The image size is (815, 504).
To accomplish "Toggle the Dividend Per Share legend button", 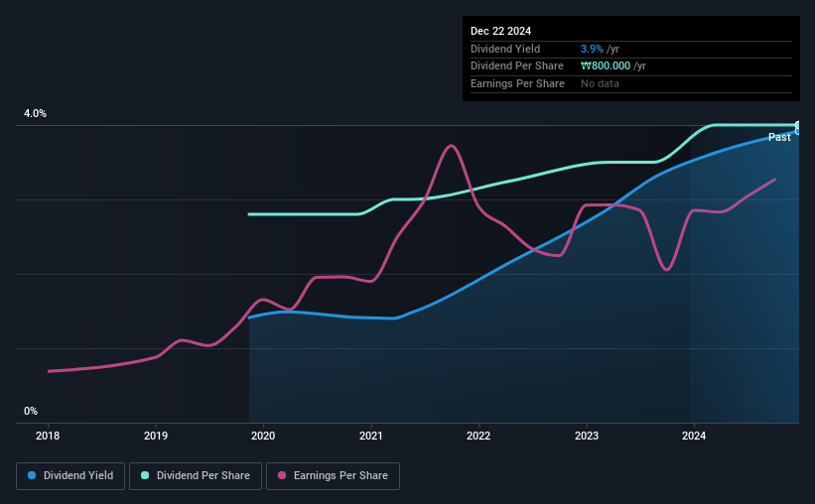I will pos(196,476).
